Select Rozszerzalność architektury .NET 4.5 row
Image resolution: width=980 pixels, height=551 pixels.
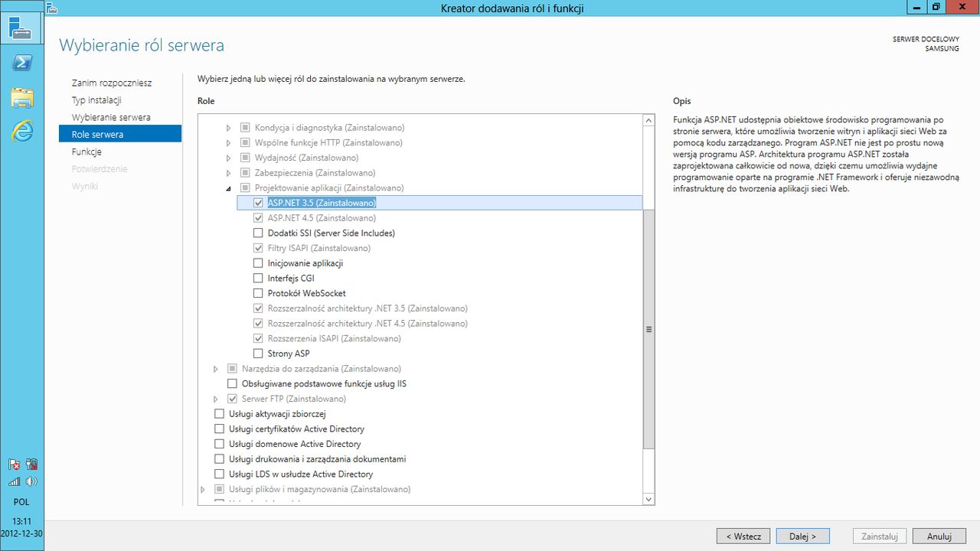[367, 324]
